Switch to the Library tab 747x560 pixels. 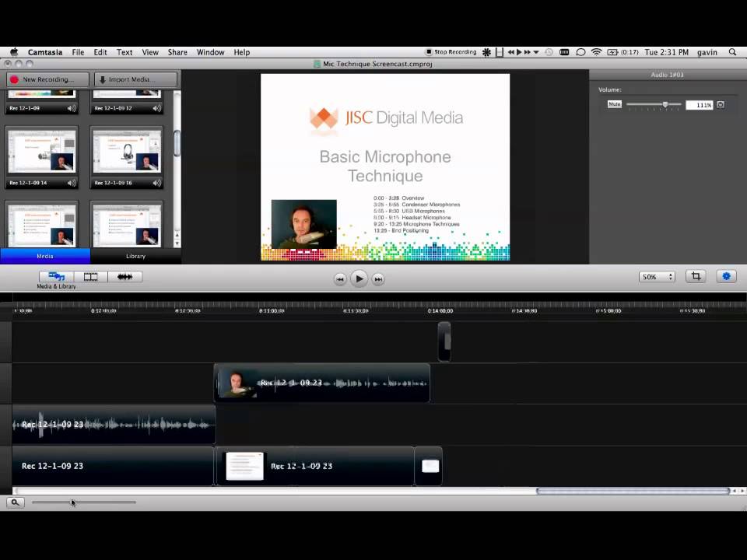click(135, 256)
